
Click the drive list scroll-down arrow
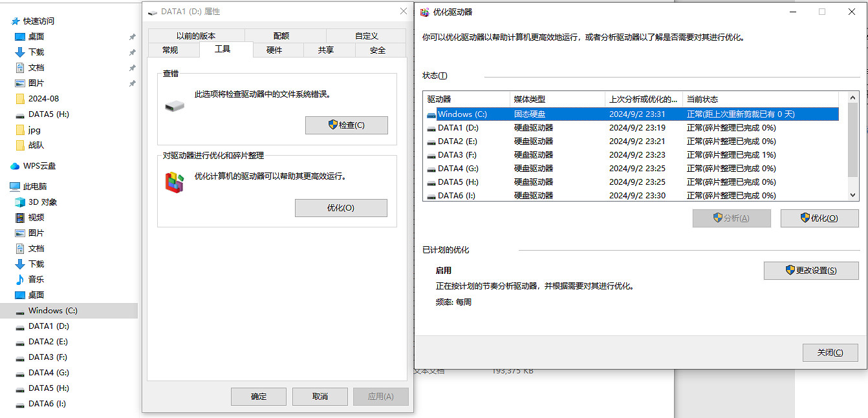(x=853, y=194)
